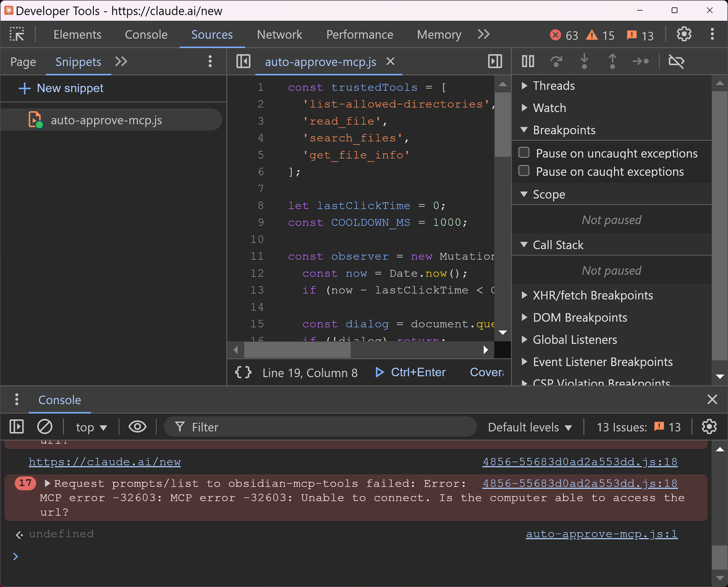The height and width of the screenshot is (587, 728).
Task: Toggle Pause on uncaught exceptions checkbox
Action: tap(524, 152)
